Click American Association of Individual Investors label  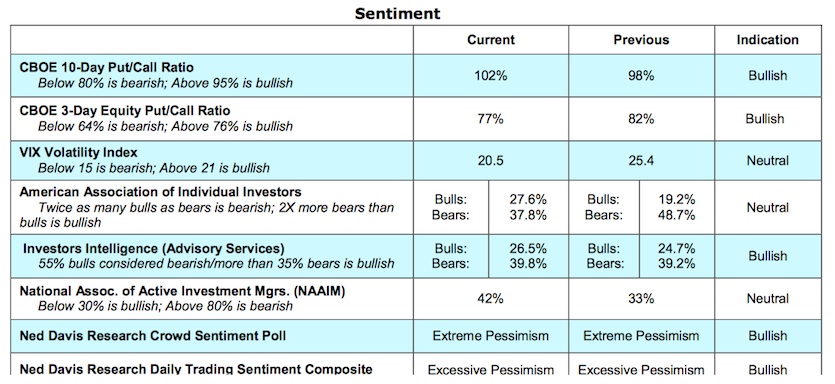click(160, 192)
